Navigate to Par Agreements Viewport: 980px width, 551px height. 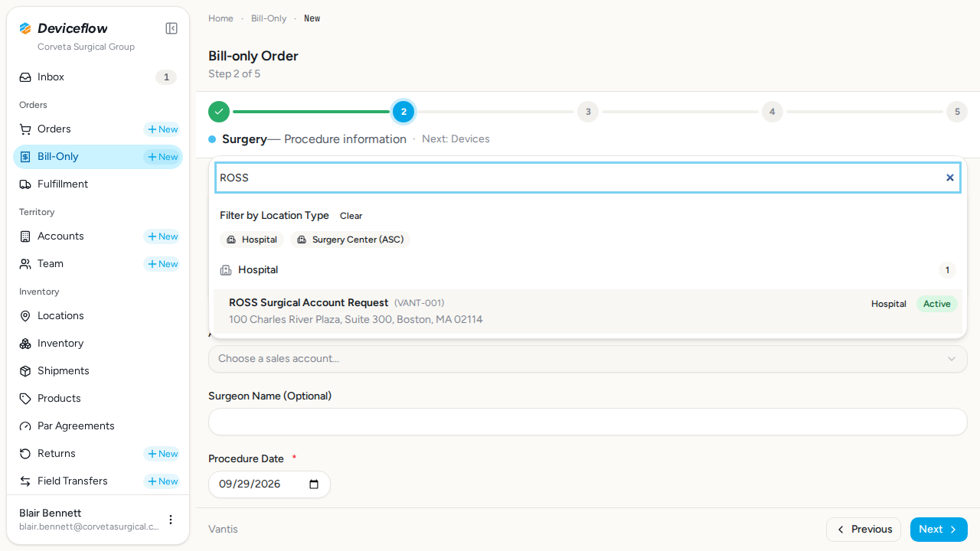tap(98, 426)
